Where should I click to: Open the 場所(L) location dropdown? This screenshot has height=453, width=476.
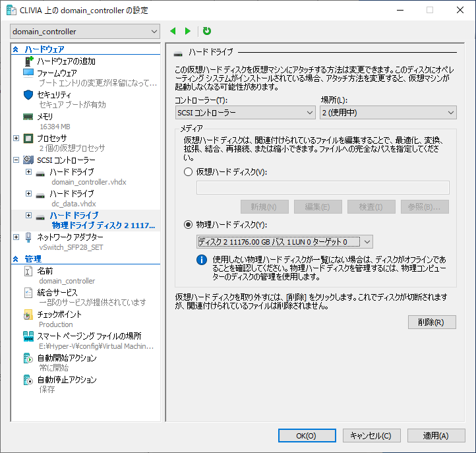coord(388,113)
